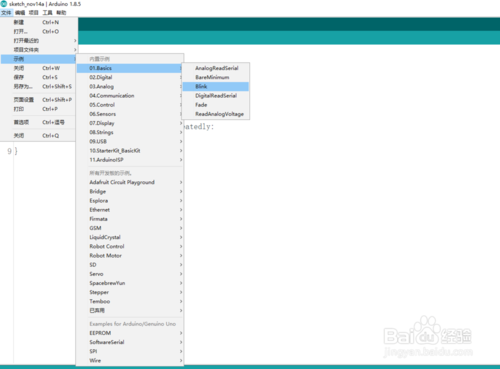Open the 项目 menu in menu bar
500x369 pixels.
pos(34,13)
